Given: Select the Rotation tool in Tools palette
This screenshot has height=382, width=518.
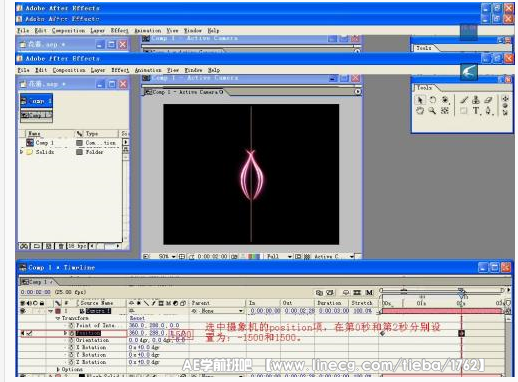Looking at the screenshot, I should point(432,99).
